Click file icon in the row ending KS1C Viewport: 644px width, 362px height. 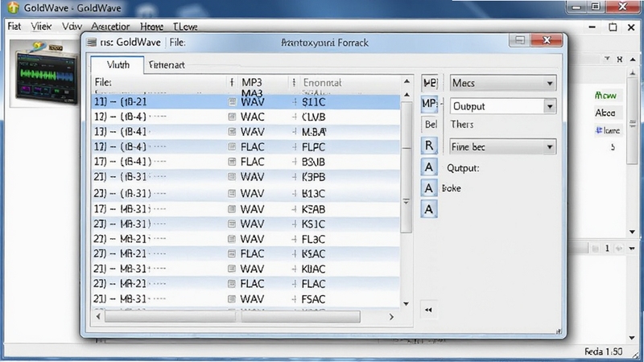(x=232, y=224)
